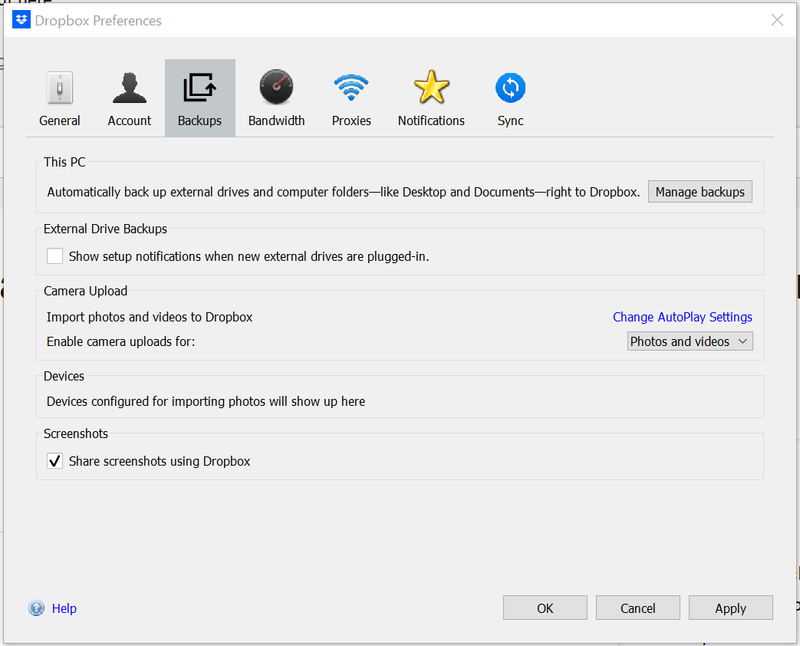
Task: Click the Dropbox Preferences window title text
Action: tap(100, 20)
